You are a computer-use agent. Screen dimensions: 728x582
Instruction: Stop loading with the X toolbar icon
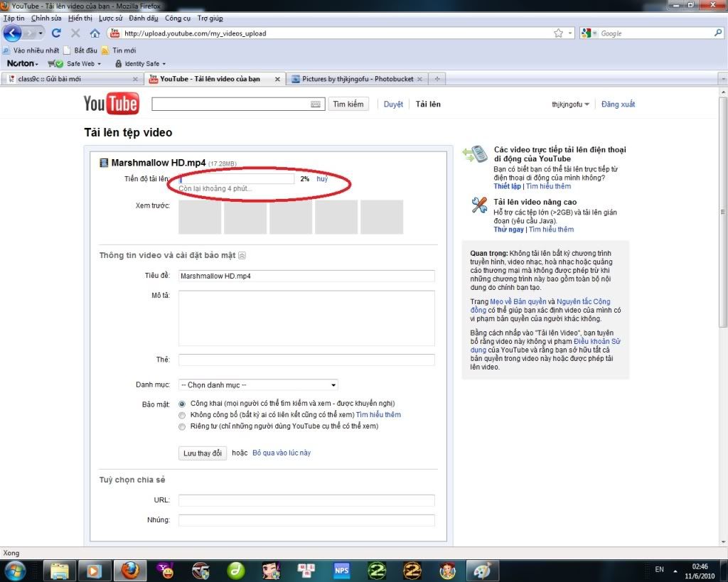pos(75,33)
